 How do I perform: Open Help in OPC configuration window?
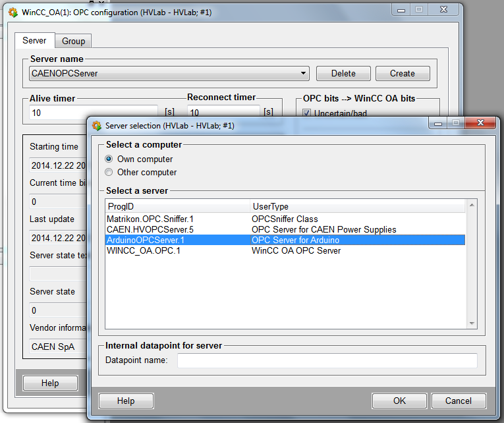pyautogui.click(x=50, y=383)
